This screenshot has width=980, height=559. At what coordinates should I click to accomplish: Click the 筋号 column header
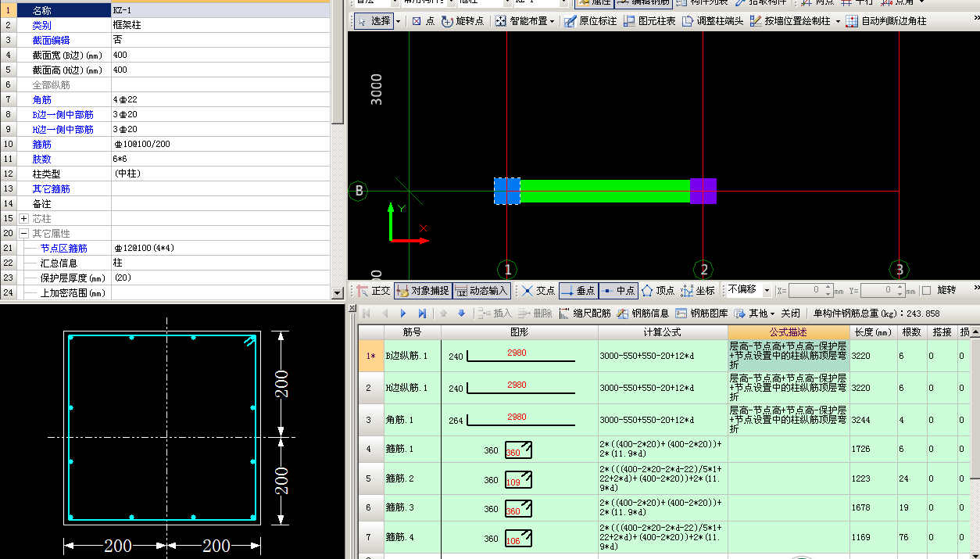coord(412,332)
